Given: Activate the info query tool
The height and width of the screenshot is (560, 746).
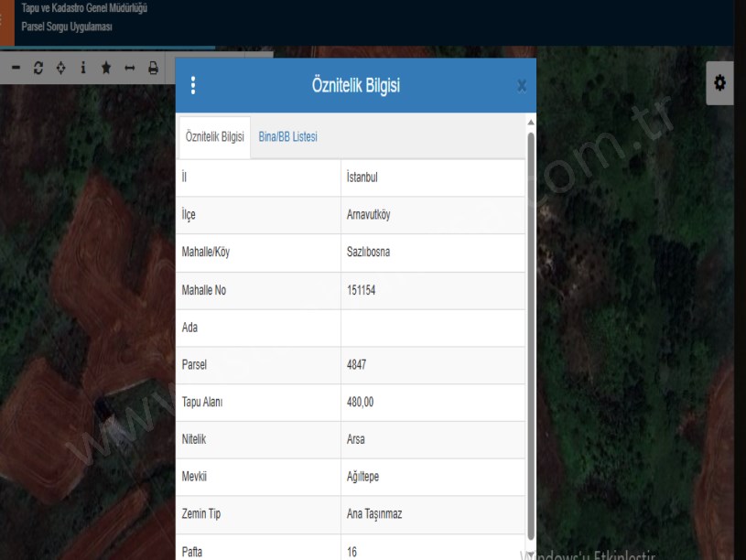Looking at the screenshot, I should click(84, 69).
